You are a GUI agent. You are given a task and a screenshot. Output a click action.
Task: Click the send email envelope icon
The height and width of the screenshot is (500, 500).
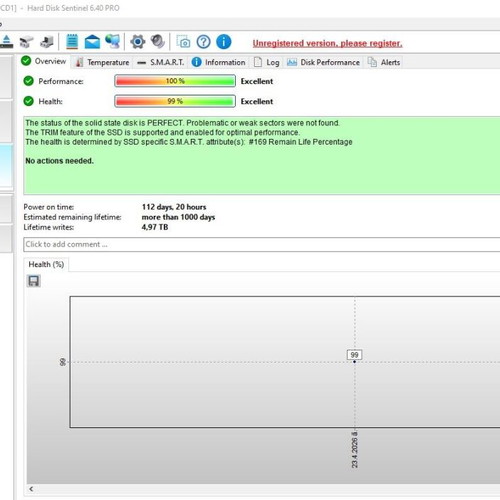[92, 42]
